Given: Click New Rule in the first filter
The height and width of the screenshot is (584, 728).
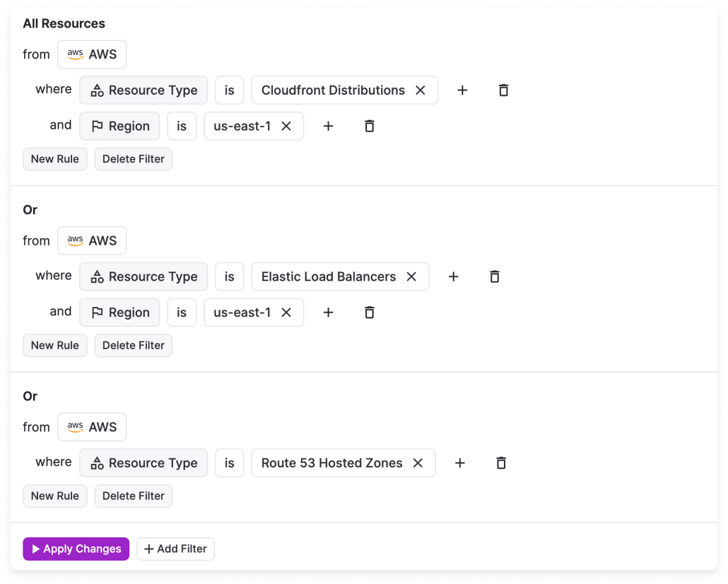Looking at the screenshot, I should (54, 158).
